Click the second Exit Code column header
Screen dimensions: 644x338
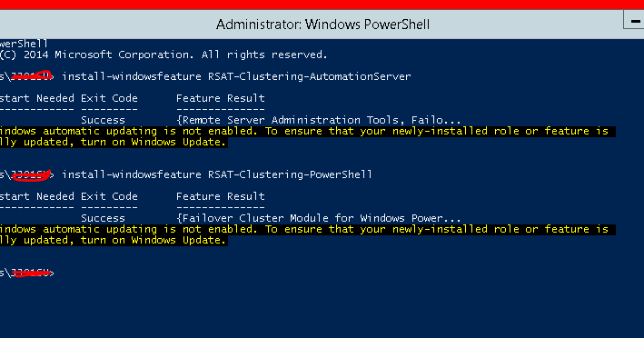coord(109,197)
